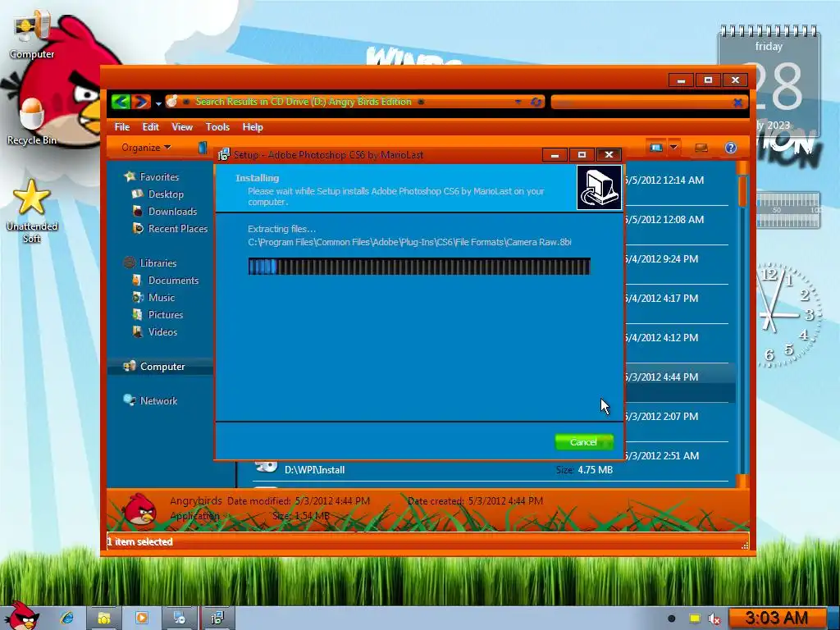Click the Setup window title bar icon
The width and height of the screenshot is (840, 630).
[223, 155]
